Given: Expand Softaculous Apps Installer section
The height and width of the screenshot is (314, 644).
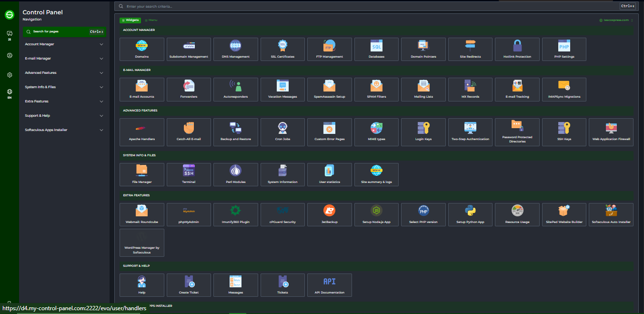Looking at the screenshot, I should 64,130.
